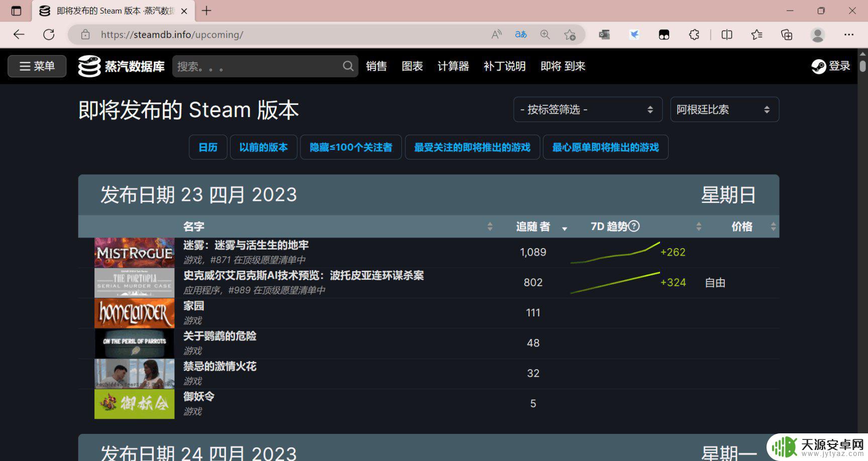This screenshot has width=868, height=461.
Task: Open the Outlook extension icon
Action: click(x=604, y=35)
